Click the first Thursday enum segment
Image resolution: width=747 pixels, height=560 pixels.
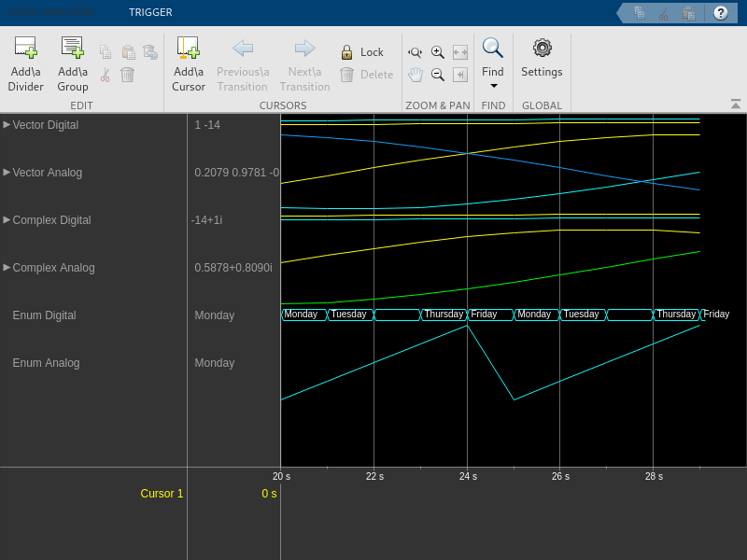click(x=444, y=315)
